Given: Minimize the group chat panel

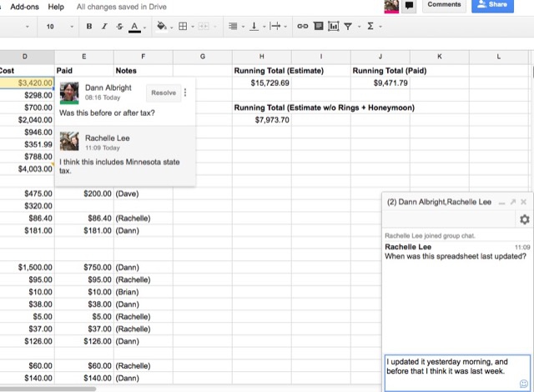Looking at the screenshot, I should (501, 203).
